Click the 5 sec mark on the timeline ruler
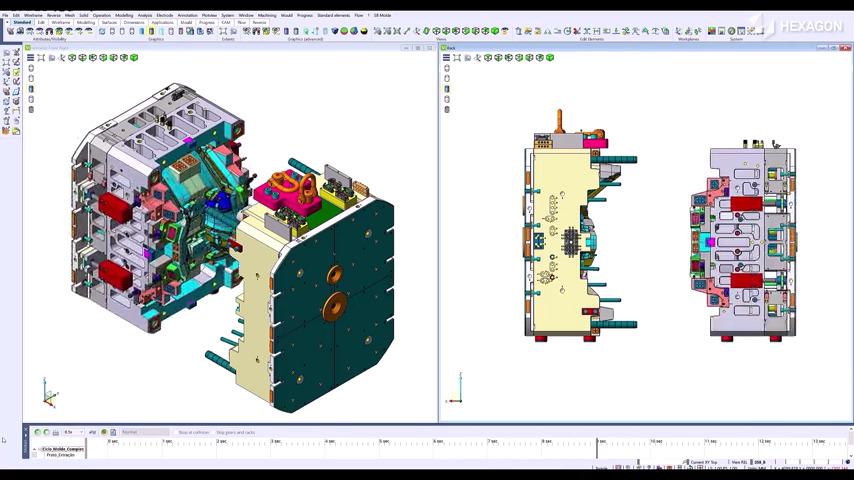 click(381, 441)
